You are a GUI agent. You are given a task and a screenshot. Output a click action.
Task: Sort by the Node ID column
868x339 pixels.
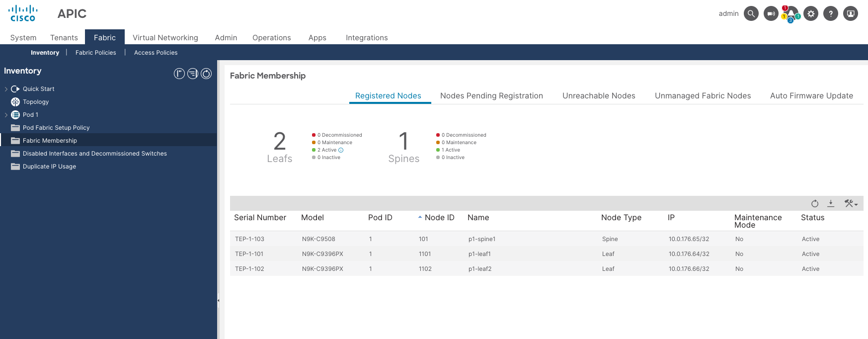[x=439, y=218]
